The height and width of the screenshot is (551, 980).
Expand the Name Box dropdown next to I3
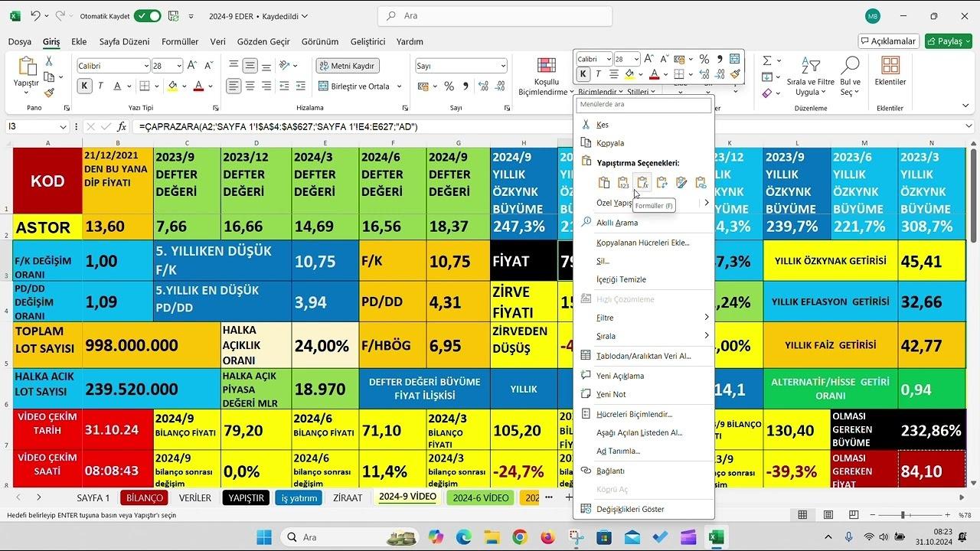pyautogui.click(x=63, y=126)
